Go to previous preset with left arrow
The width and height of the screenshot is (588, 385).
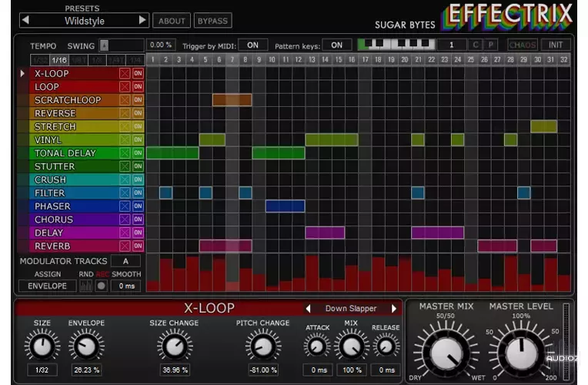pos(25,20)
